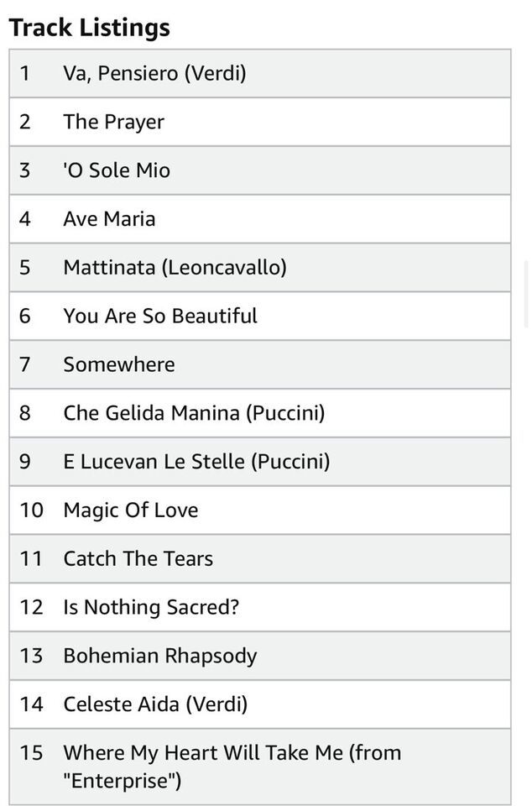Select E Lucevan Le Stelle (Puccini)
532x806 pixels.
tap(260, 462)
